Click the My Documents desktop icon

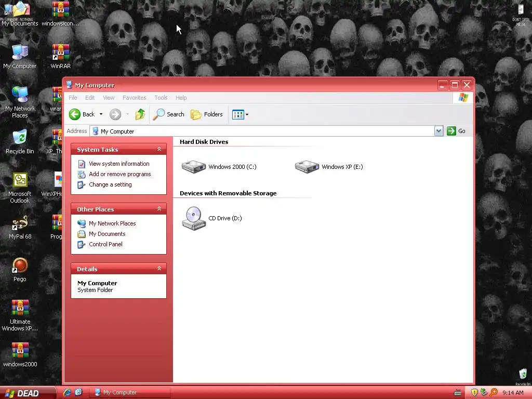pos(19,13)
